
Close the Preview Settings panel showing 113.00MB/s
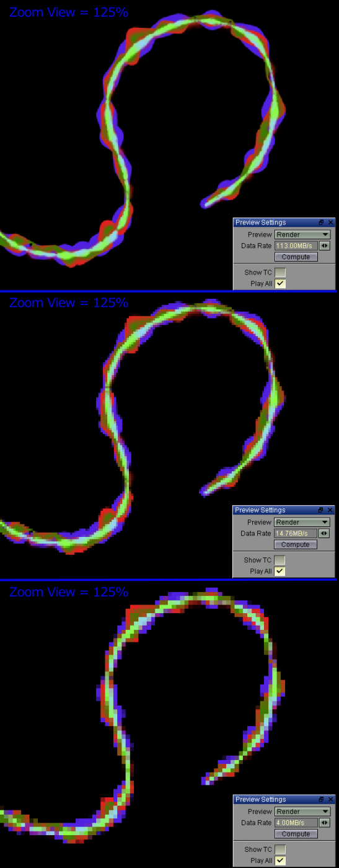(x=330, y=223)
